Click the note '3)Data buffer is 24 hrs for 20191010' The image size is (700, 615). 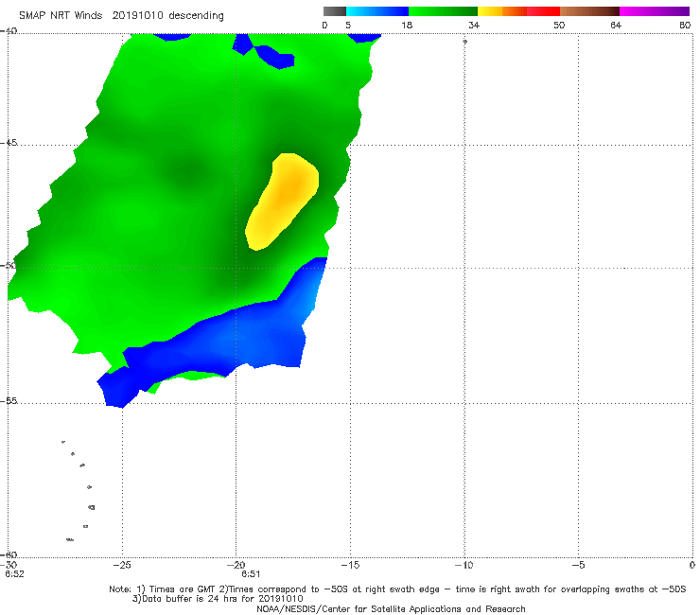[x=218, y=599]
